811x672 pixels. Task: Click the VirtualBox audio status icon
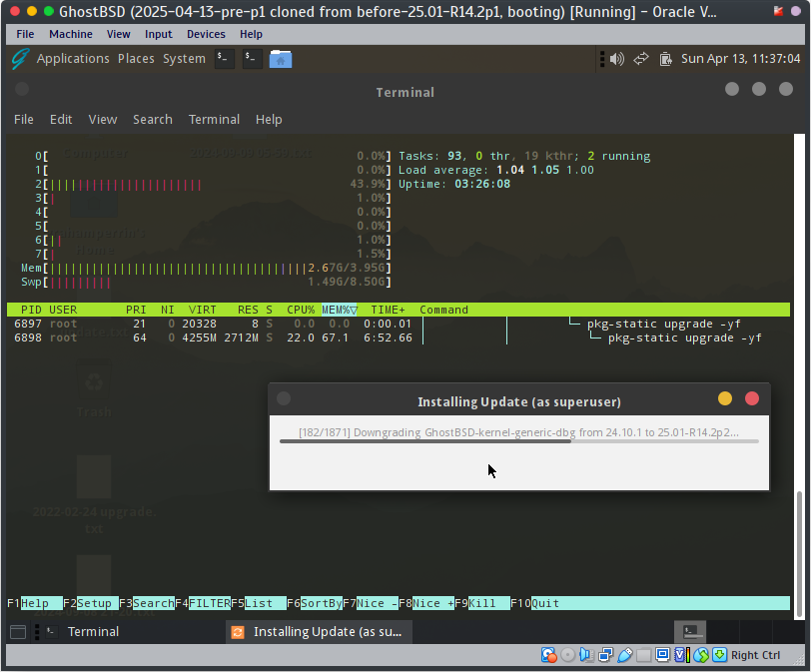(x=586, y=655)
